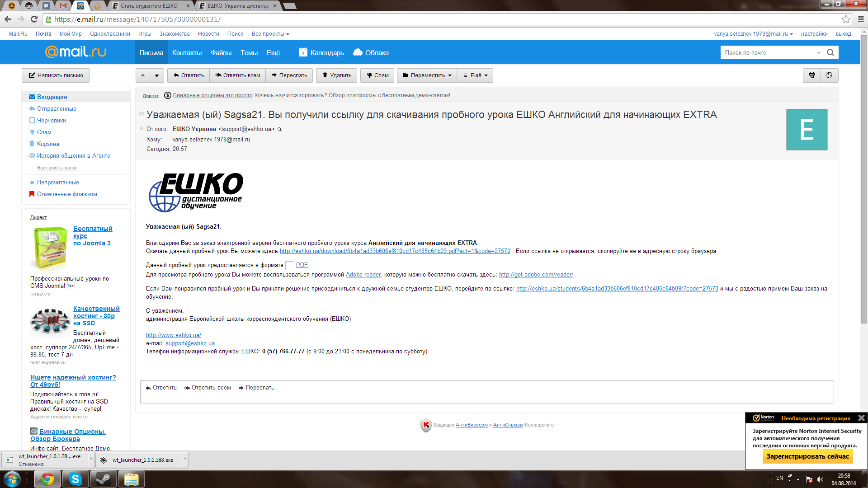
Task: Open the Calendar icon in the blue bar
Action: pyautogui.click(x=303, y=52)
